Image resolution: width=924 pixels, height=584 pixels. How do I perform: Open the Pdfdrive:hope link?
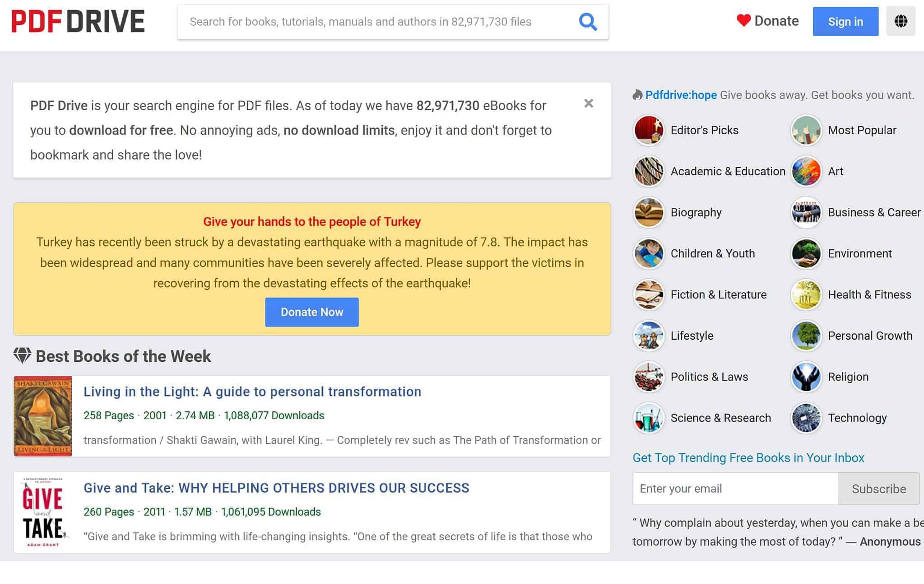(x=681, y=95)
